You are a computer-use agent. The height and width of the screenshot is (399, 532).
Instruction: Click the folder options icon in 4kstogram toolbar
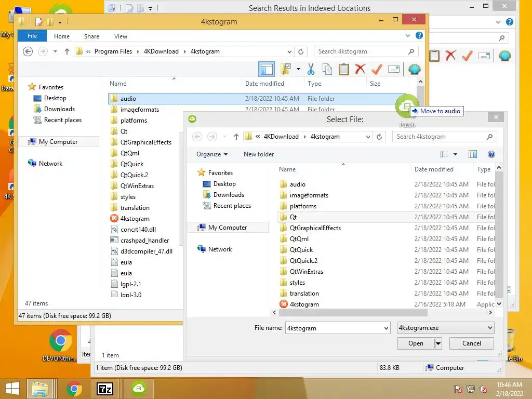[x=286, y=69]
